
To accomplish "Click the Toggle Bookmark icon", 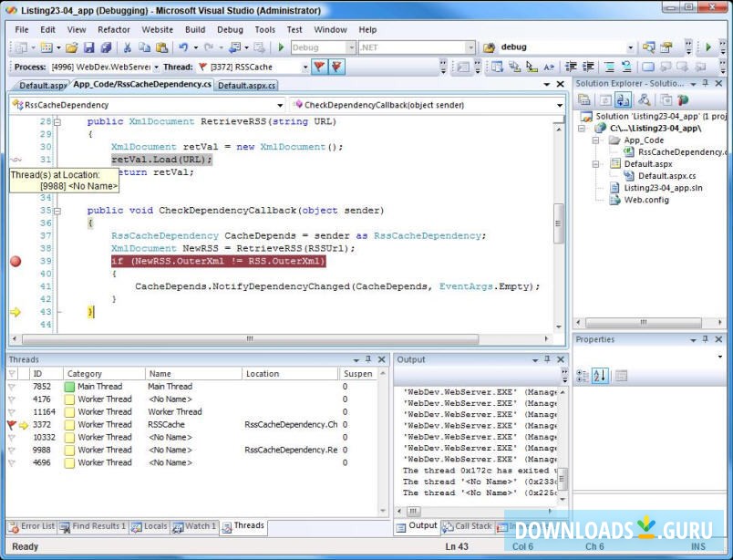I will click(x=648, y=67).
